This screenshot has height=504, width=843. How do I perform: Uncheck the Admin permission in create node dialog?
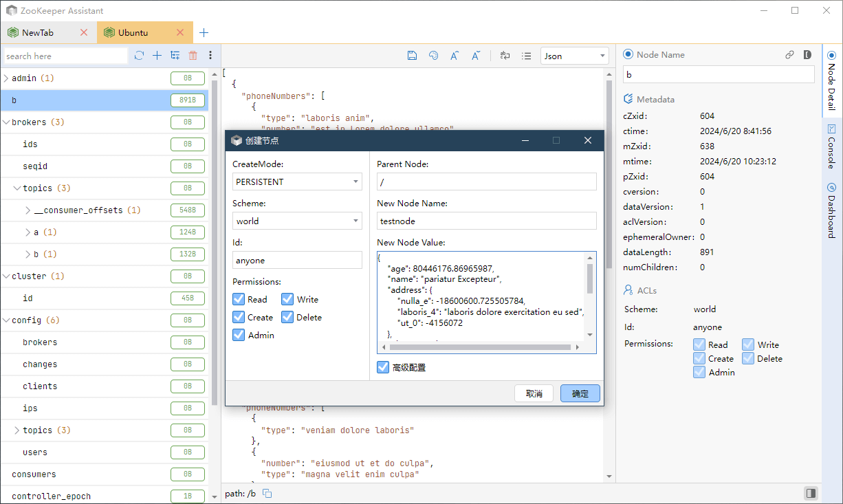[239, 335]
